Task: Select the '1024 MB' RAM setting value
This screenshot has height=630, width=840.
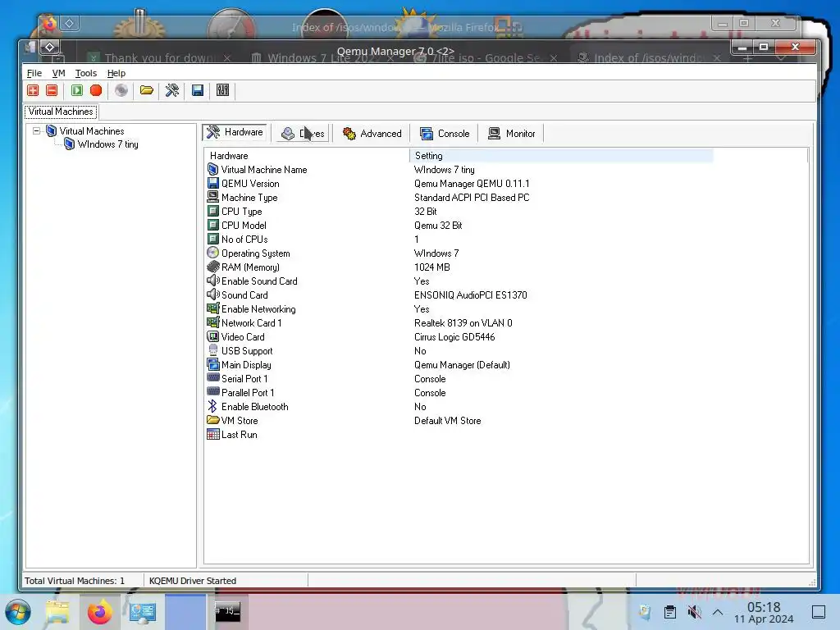Action: click(431, 267)
